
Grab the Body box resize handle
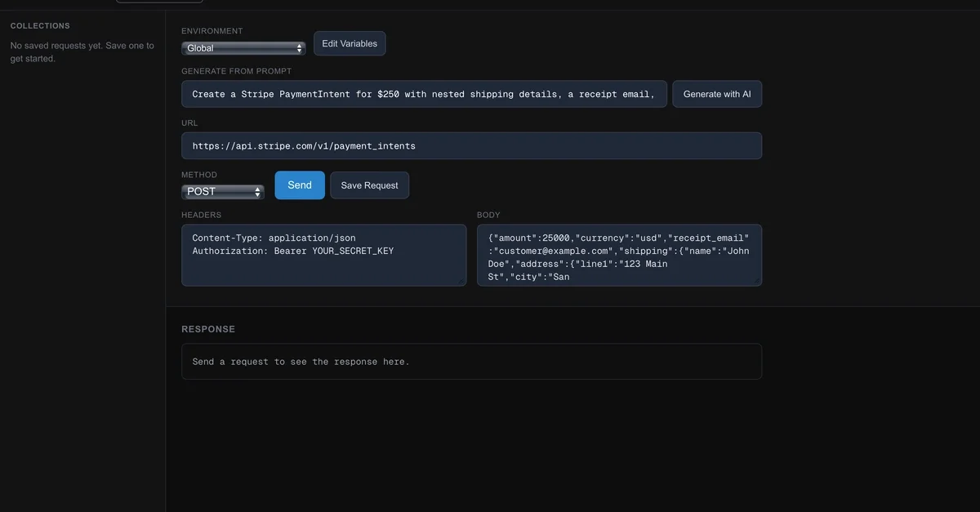[x=758, y=282]
